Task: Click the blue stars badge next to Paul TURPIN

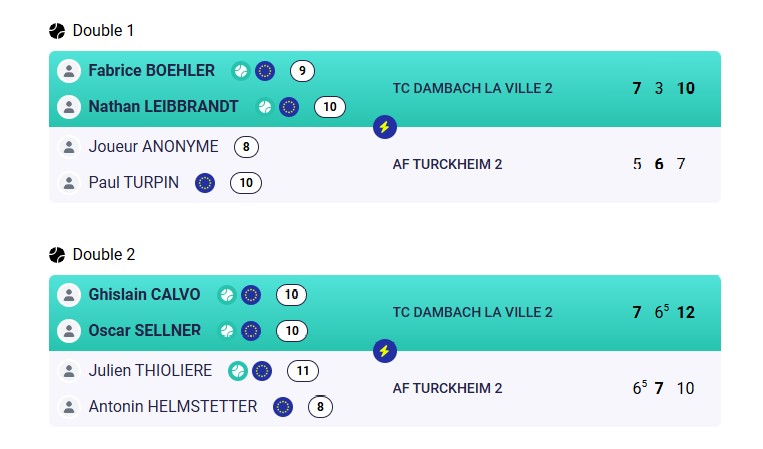Action: point(205,183)
